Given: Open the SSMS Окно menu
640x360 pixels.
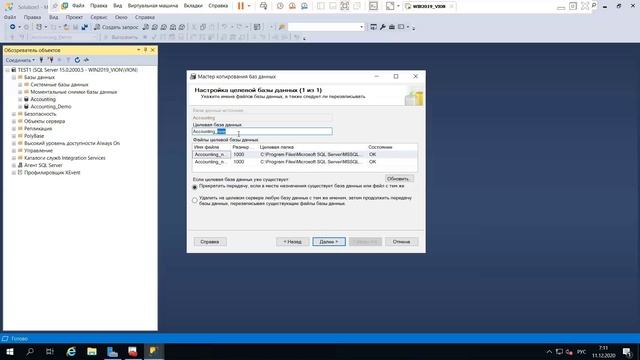Looking at the screenshot, I should (121, 17).
